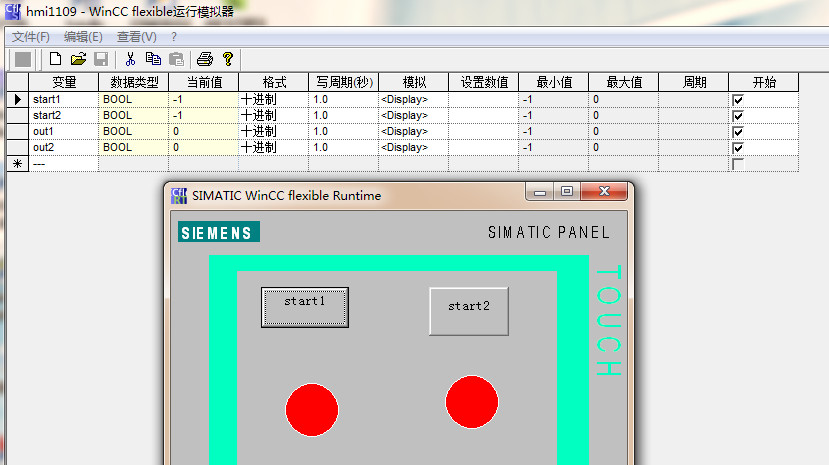This screenshot has width=829, height=465.
Task: Click the 格式 column header
Action: pyautogui.click(x=274, y=82)
